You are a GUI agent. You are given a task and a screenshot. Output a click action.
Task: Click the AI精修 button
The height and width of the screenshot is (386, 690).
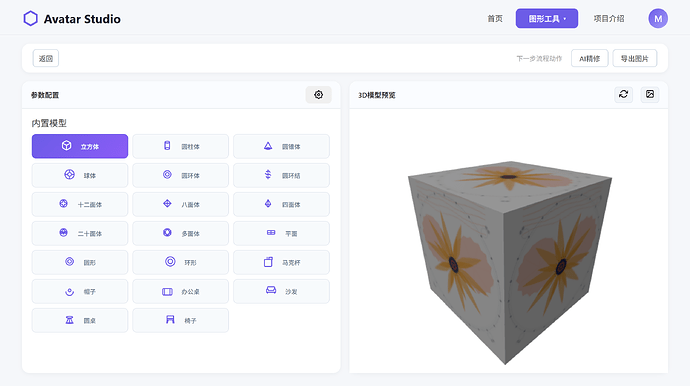[590, 58]
